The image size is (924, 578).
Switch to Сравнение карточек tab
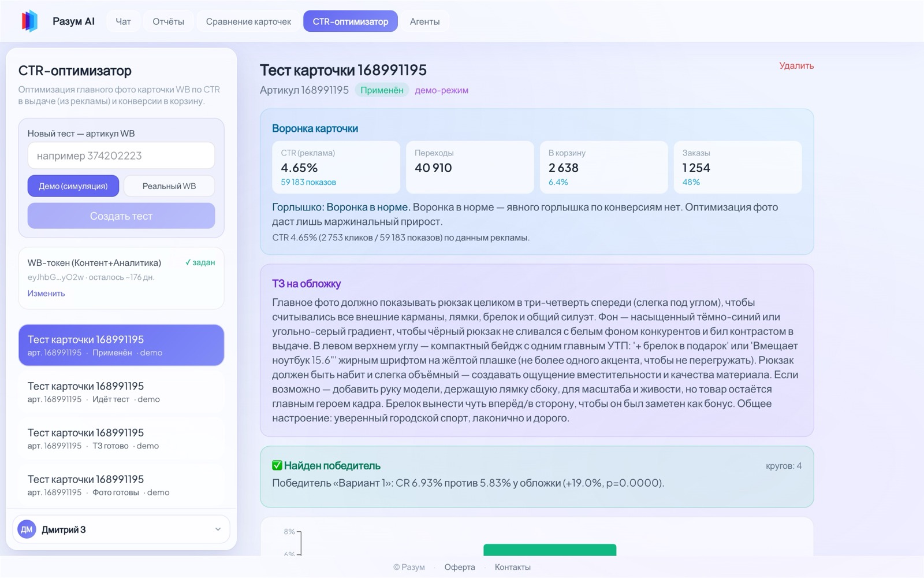tap(248, 21)
